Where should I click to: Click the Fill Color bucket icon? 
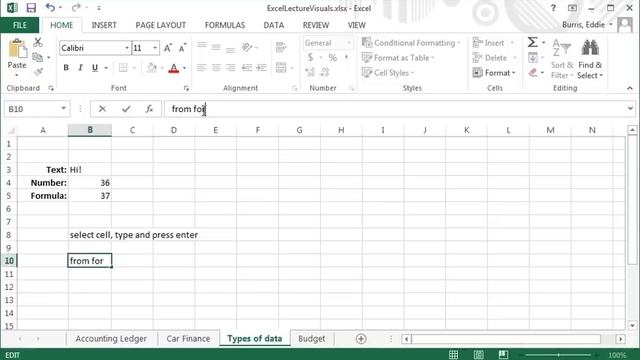click(152, 68)
